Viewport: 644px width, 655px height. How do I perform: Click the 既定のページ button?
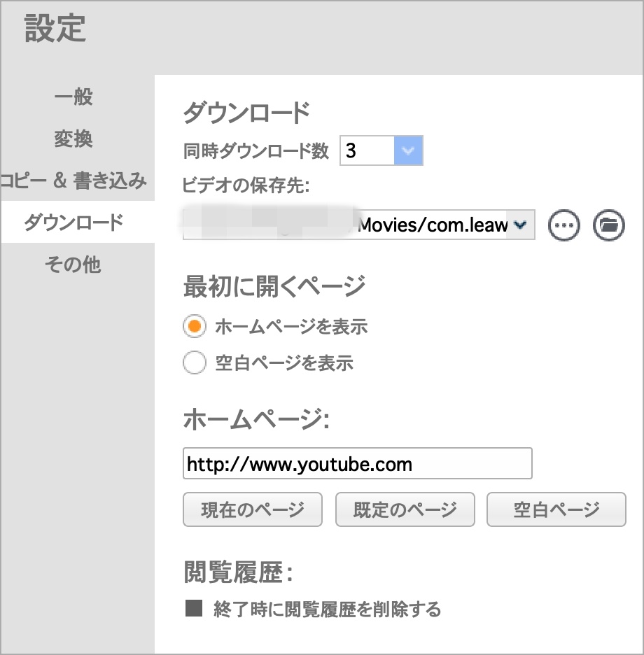[x=405, y=509]
